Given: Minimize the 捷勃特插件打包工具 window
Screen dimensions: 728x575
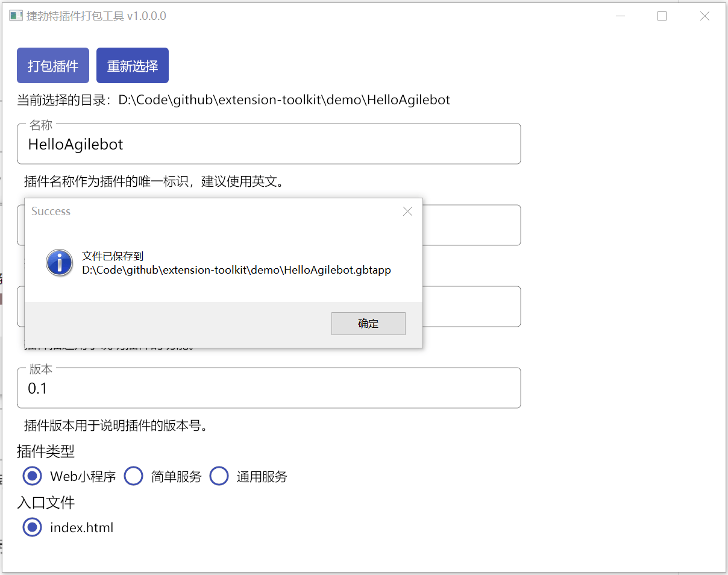Looking at the screenshot, I should 620,16.
